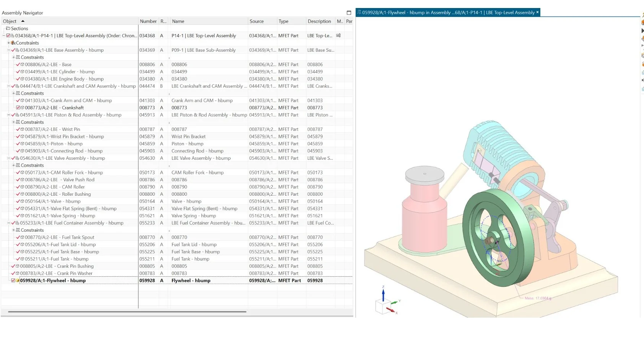This screenshot has height=344, width=644.
Task: Toggle the LBE Top-Level Assembly checkbox
Action: (8, 36)
